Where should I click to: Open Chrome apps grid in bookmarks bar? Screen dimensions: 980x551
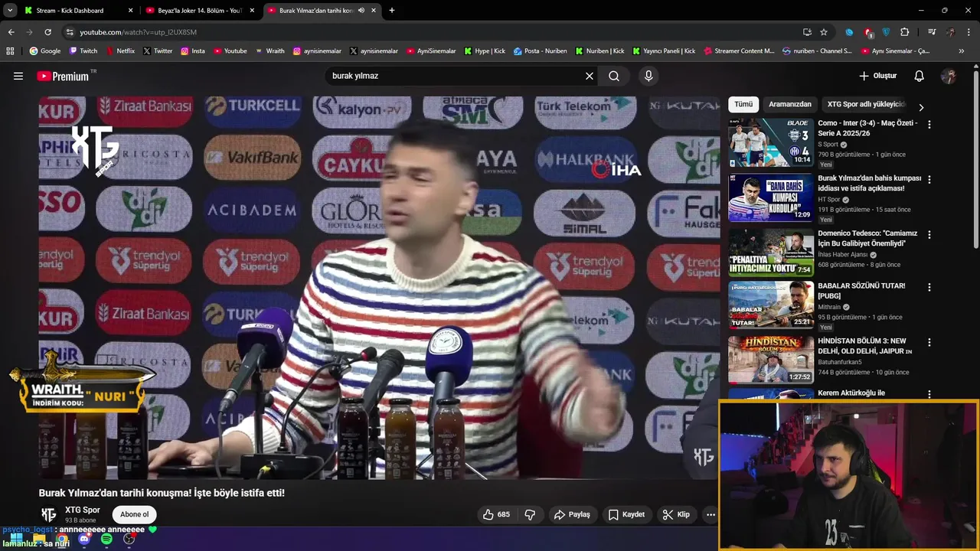coord(10,51)
